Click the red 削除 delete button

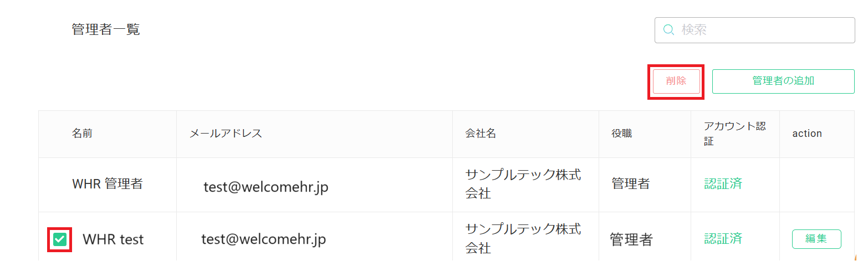tap(676, 81)
